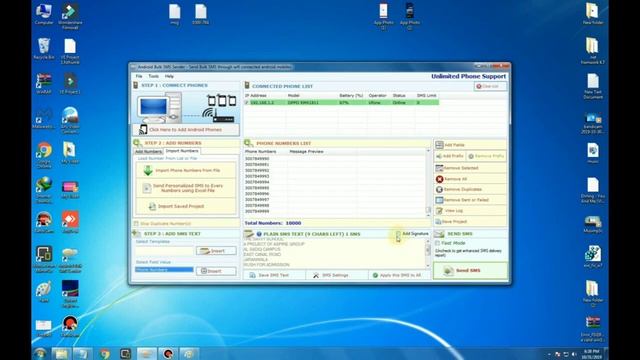Select the first phone number in the list
The height and width of the screenshot is (360, 640).
(257, 159)
